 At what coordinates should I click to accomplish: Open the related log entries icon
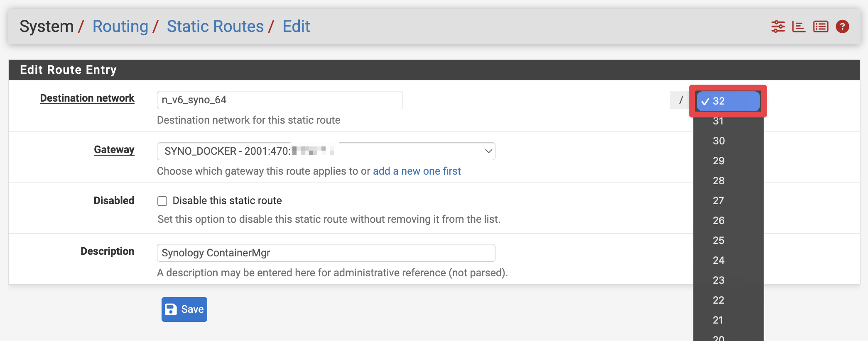pos(821,27)
